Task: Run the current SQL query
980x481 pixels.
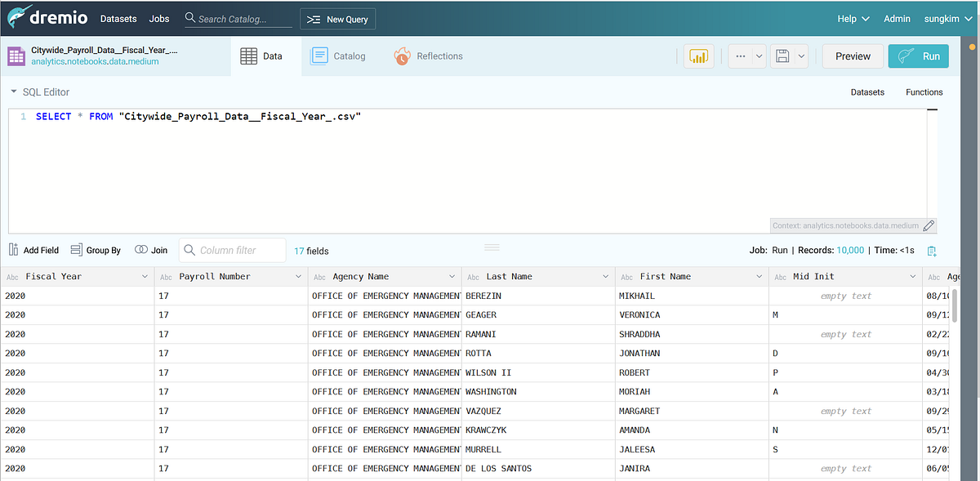Action: pos(918,56)
